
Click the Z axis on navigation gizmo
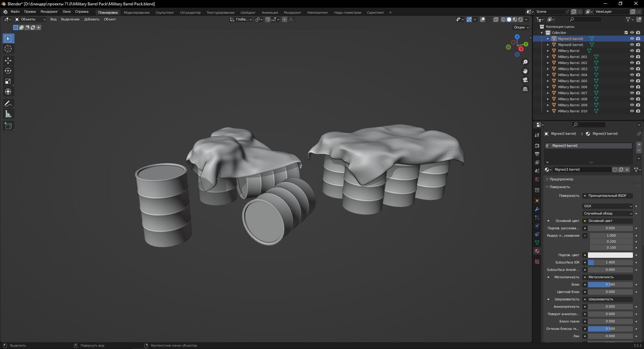[x=517, y=37]
